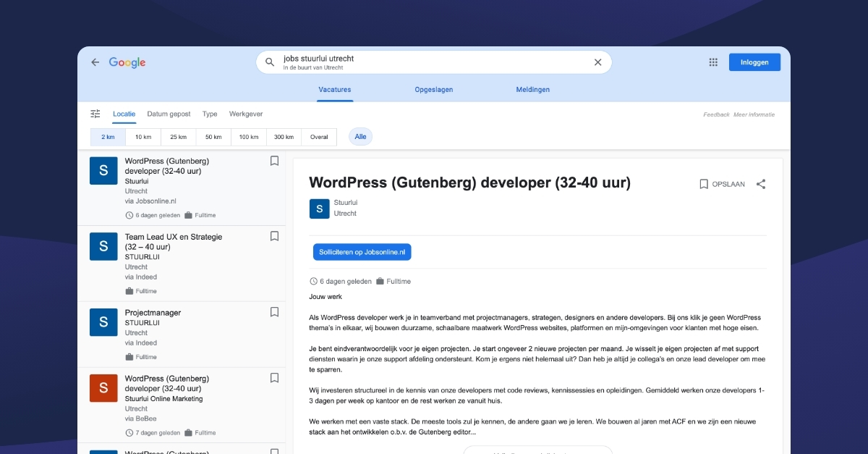Bookmark the Team Lead UX en Strategie listing
868x454 pixels.
click(274, 236)
